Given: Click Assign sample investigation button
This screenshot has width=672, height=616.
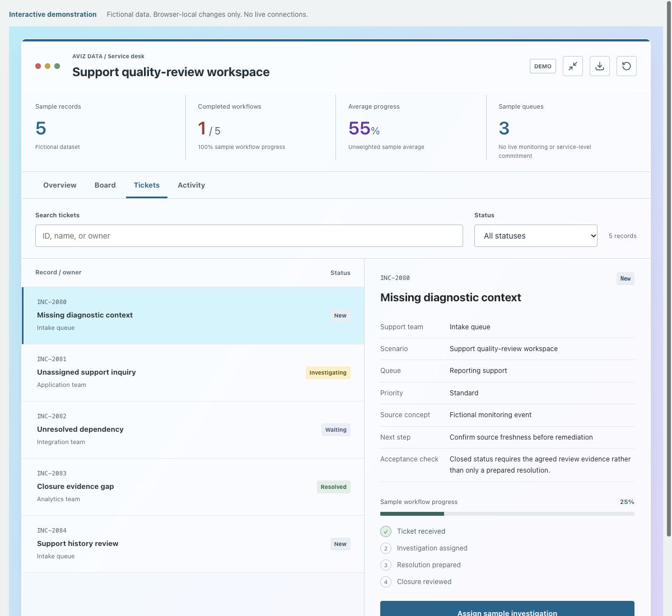Looking at the screenshot, I should tap(507, 609).
